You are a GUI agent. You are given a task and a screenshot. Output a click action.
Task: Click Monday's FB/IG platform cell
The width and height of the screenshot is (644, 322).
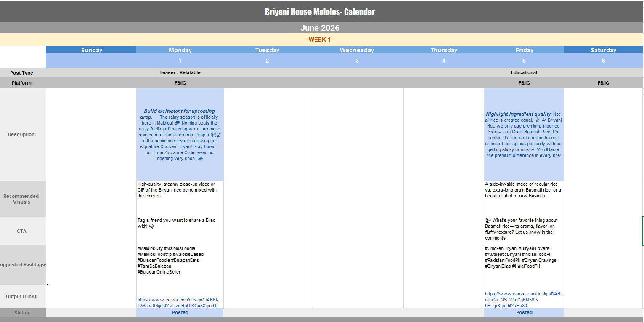[x=180, y=83]
